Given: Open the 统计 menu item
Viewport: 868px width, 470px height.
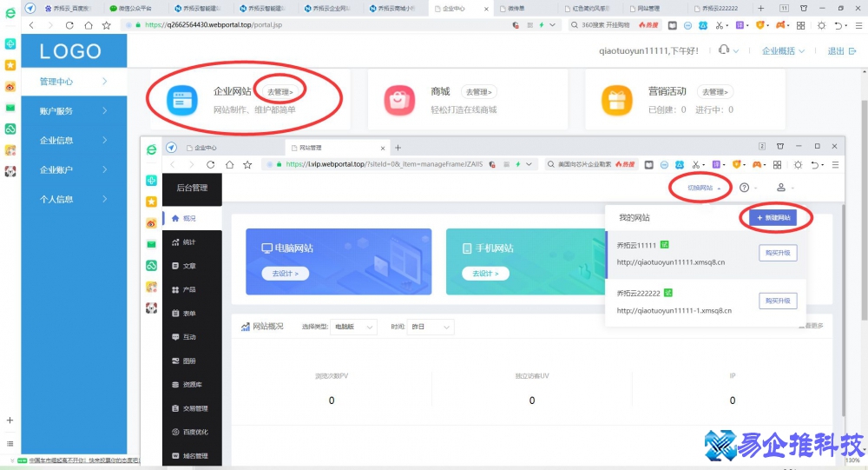Looking at the screenshot, I should point(192,242).
